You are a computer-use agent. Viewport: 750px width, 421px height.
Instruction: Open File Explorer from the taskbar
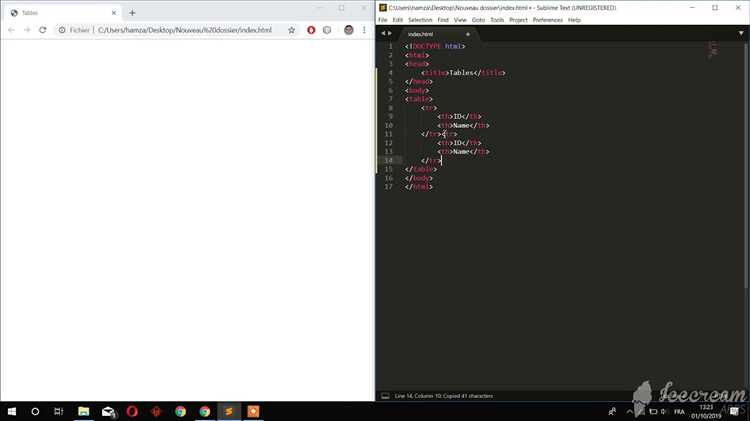(x=84, y=411)
